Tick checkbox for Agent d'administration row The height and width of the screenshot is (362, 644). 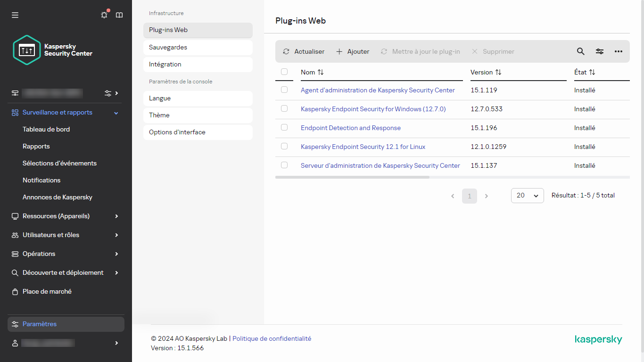[284, 90]
